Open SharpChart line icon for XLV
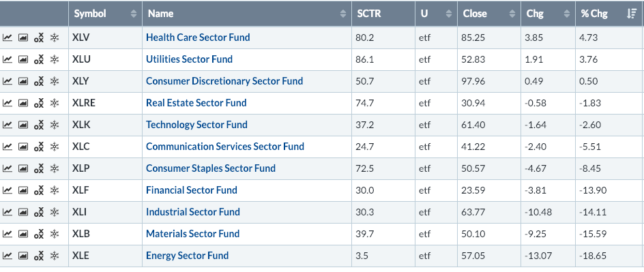Screen dimensions: 644x272 pos(7,37)
